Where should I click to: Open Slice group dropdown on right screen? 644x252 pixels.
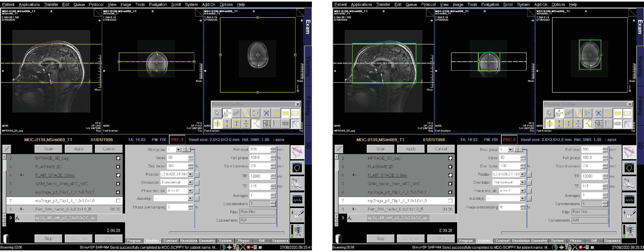coord(510,150)
